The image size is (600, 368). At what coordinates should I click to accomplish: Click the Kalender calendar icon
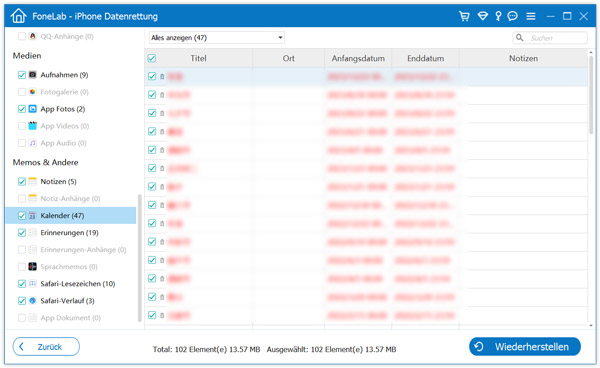coord(33,216)
